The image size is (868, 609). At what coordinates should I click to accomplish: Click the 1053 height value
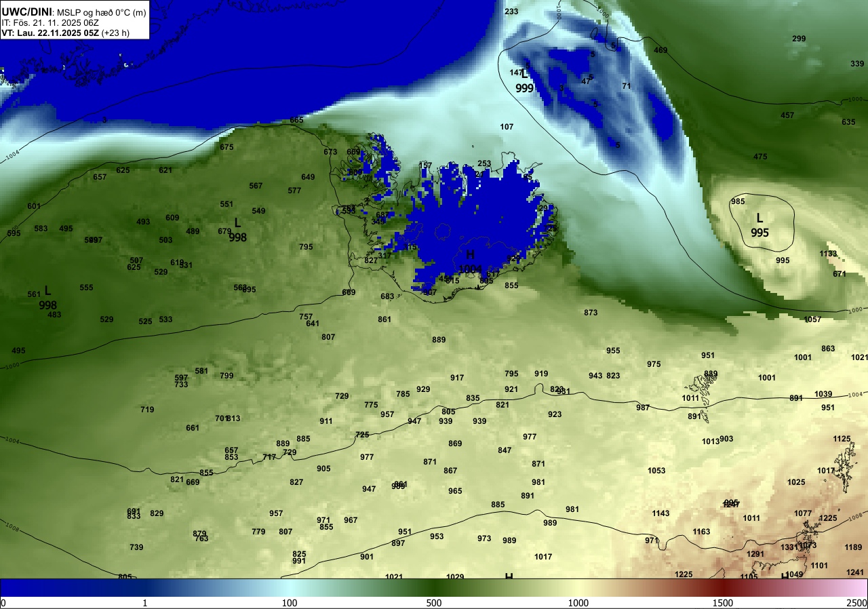coord(656,471)
